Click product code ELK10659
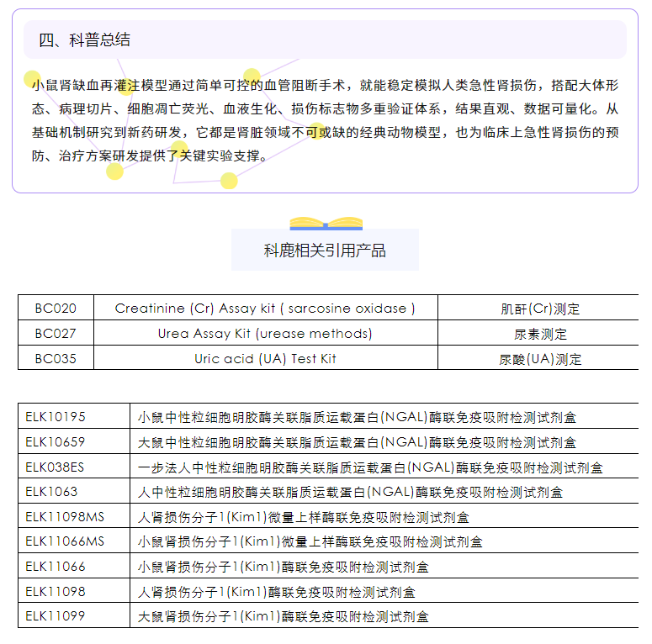The height and width of the screenshot is (644, 652). point(56,441)
